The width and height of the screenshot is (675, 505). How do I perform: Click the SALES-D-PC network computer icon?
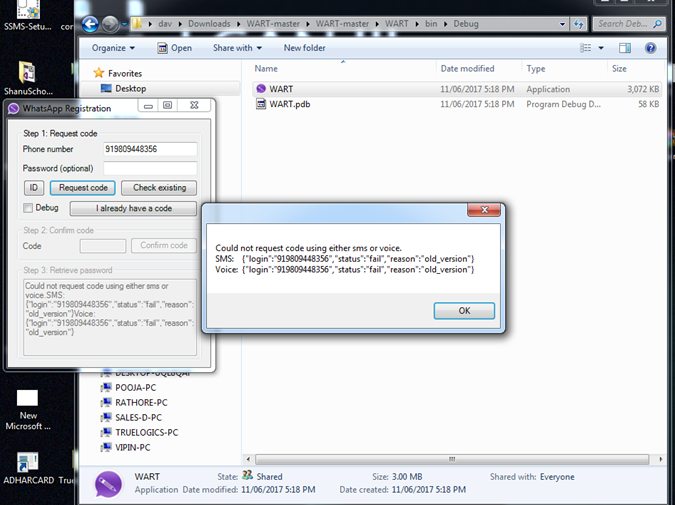tap(106, 418)
